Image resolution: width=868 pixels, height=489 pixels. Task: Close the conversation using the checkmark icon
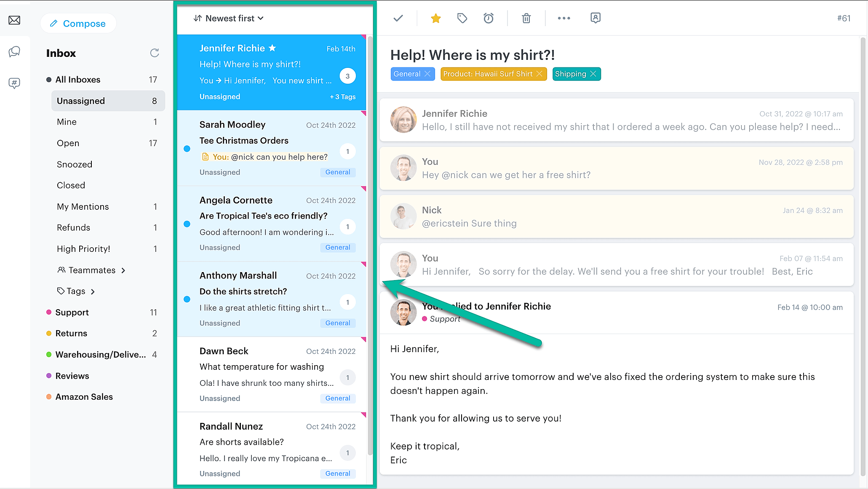point(398,18)
